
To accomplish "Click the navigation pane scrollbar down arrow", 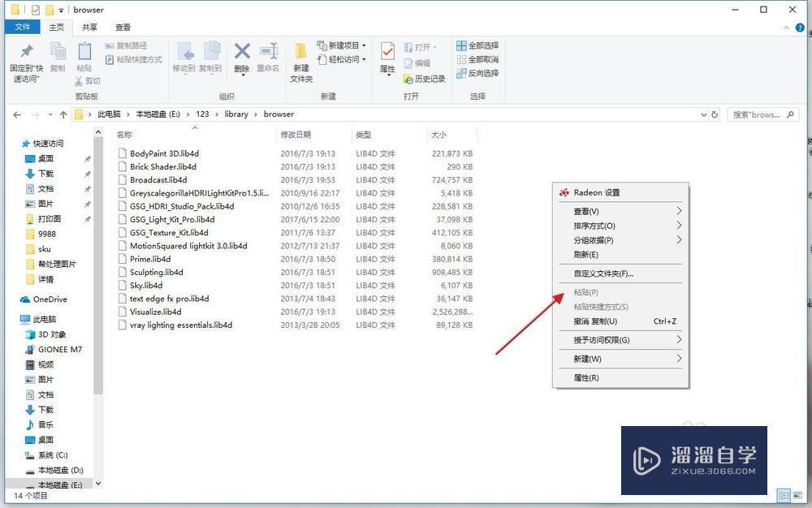I will click(x=98, y=484).
